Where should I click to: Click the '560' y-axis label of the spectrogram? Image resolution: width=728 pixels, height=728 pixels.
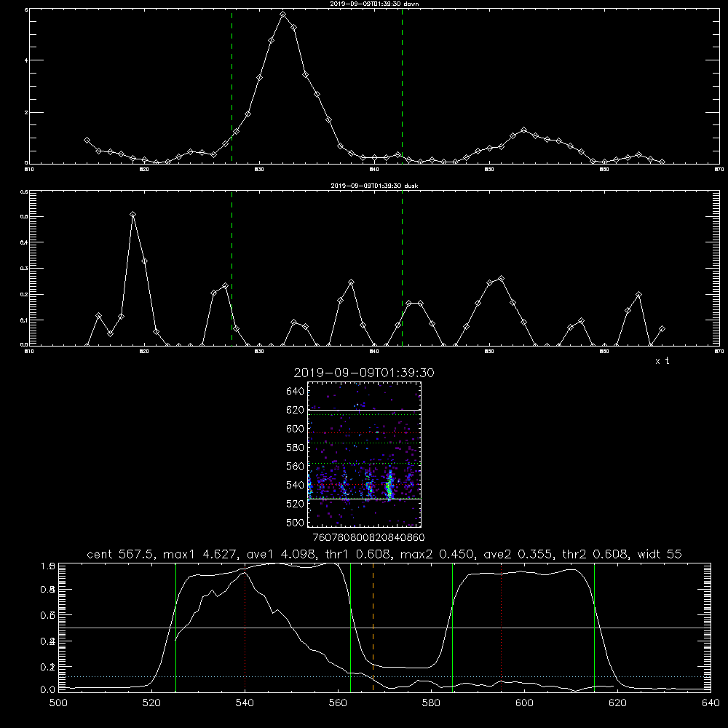point(295,466)
